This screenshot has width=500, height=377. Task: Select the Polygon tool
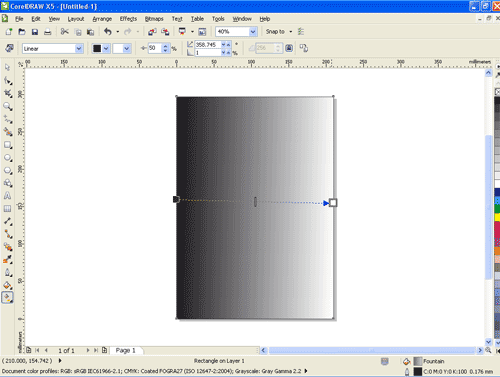[x=7, y=170]
